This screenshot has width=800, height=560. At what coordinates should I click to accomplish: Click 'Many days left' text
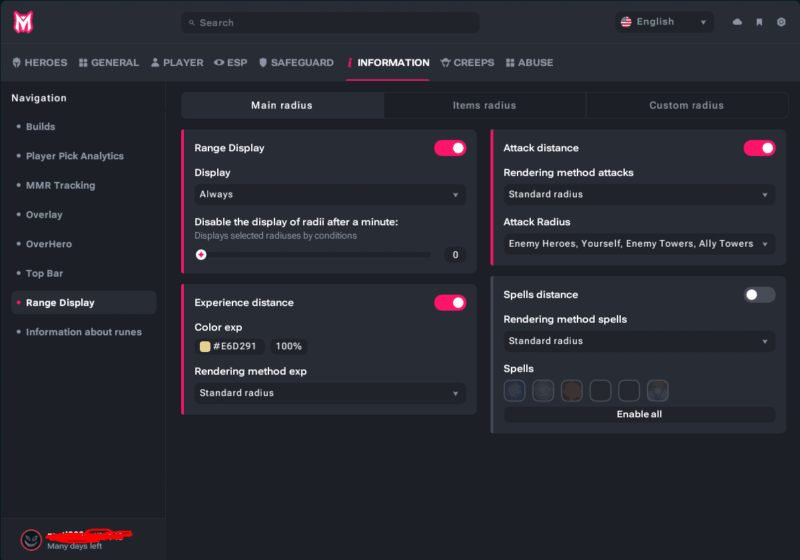[x=74, y=546]
